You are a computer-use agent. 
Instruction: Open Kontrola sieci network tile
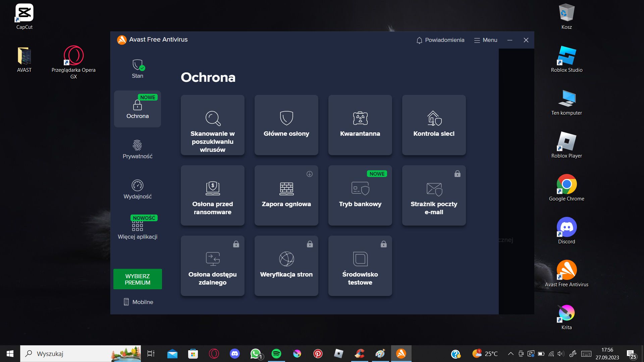click(434, 125)
